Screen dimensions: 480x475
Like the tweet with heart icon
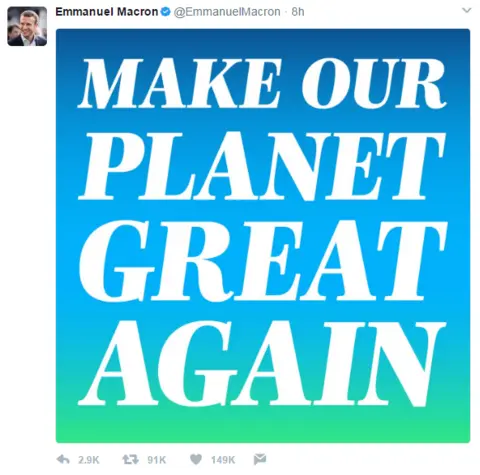(196, 460)
